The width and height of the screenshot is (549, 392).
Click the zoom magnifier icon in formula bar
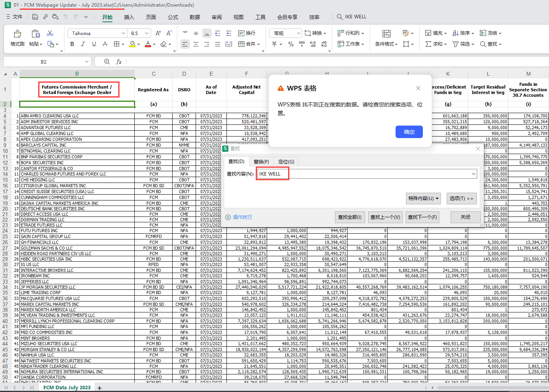click(x=107, y=62)
